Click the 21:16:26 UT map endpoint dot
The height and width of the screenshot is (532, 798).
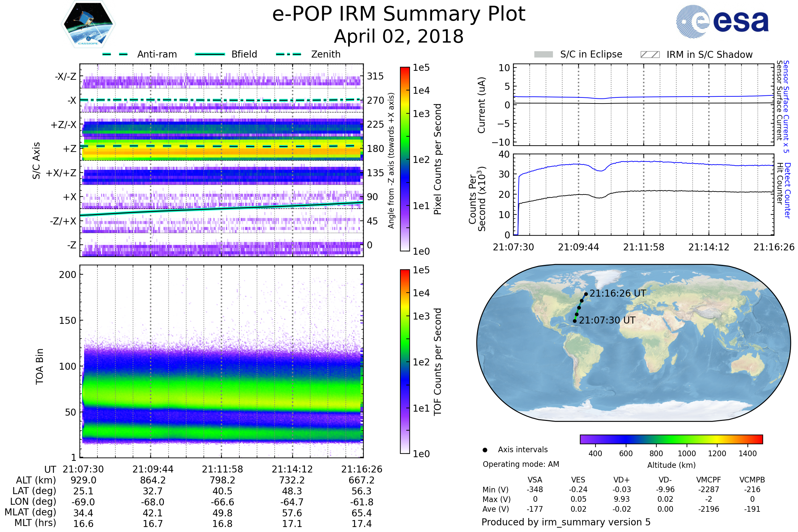point(586,294)
